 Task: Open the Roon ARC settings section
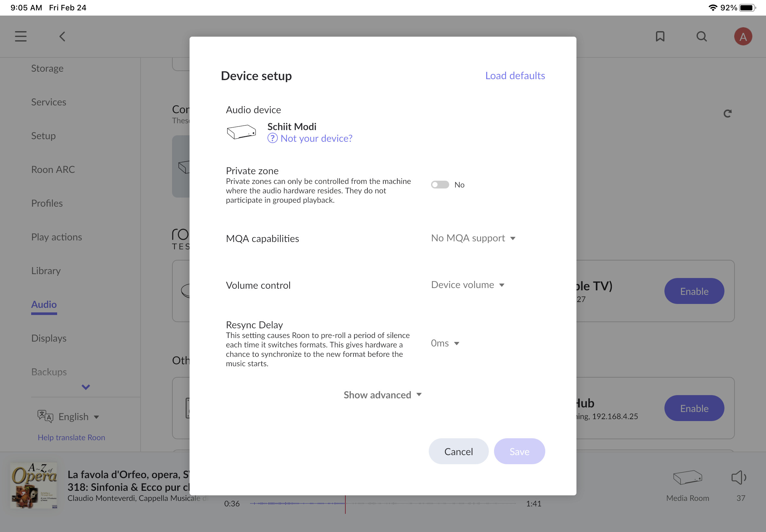53,169
